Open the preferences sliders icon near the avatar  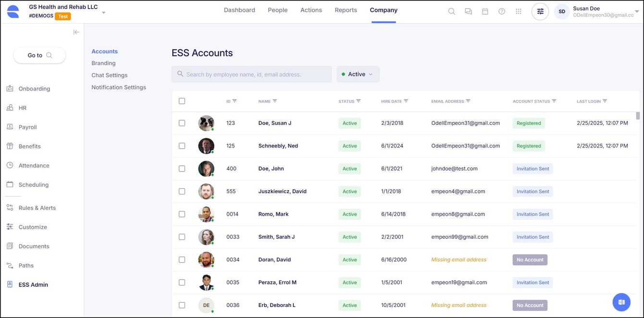pos(540,11)
